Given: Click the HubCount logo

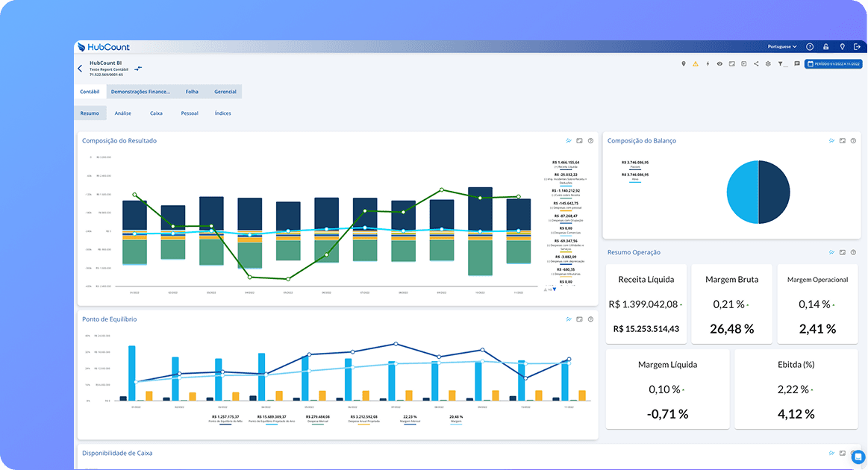Looking at the screenshot, I should [x=104, y=47].
